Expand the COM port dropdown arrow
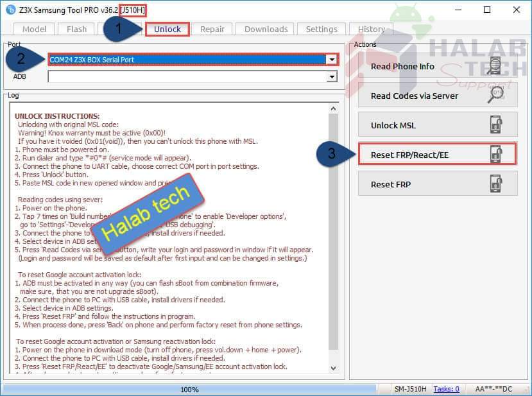 tap(332, 60)
